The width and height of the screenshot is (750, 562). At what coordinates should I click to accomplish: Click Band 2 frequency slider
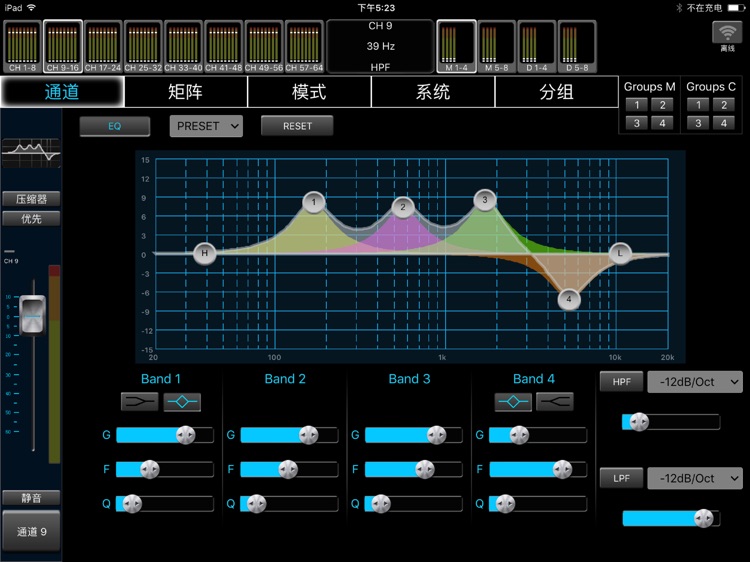click(289, 469)
